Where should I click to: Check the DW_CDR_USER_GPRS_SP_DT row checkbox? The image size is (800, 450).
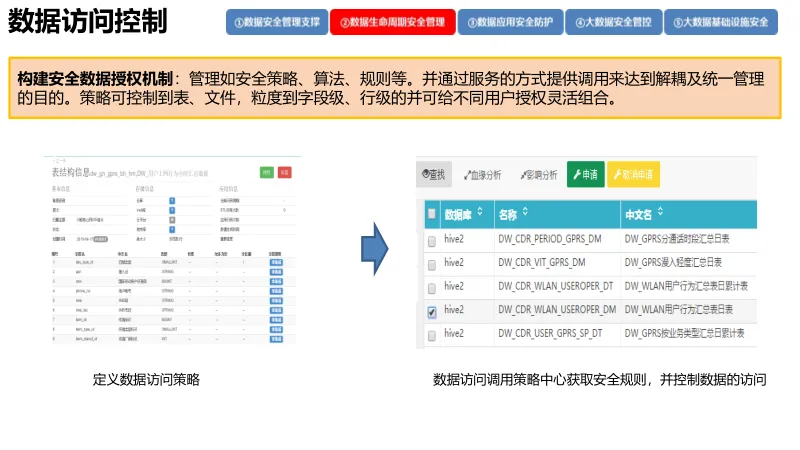pos(432,335)
